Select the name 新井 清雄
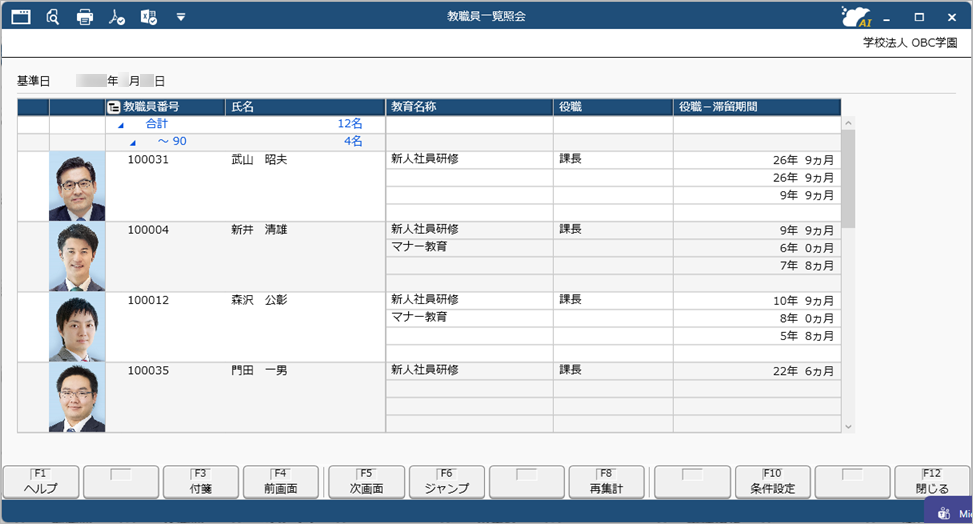This screenshot has width=973, height=524. click(x=259, y=230)
